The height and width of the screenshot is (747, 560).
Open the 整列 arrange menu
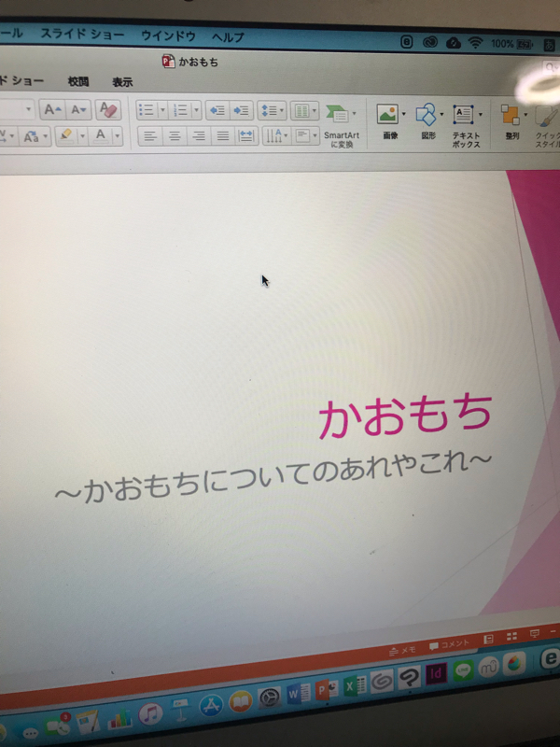click(x=512, y=122)
